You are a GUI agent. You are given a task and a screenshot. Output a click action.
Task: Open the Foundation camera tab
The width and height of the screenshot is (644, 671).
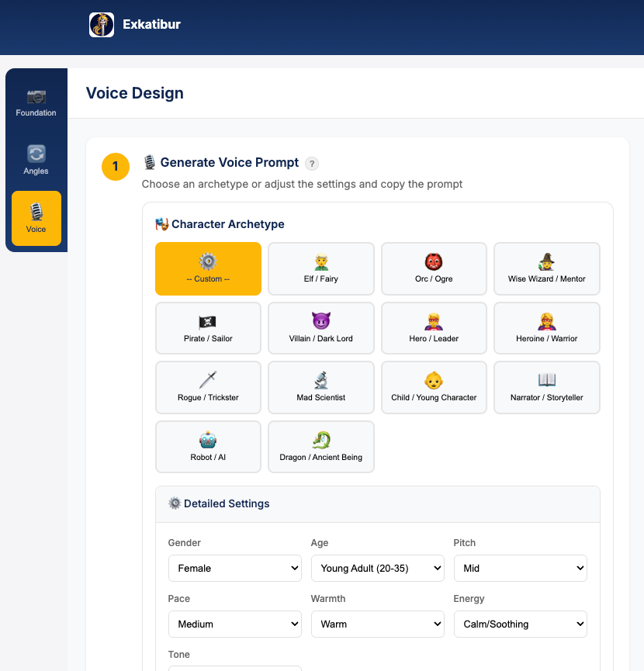tap(36, 103)
